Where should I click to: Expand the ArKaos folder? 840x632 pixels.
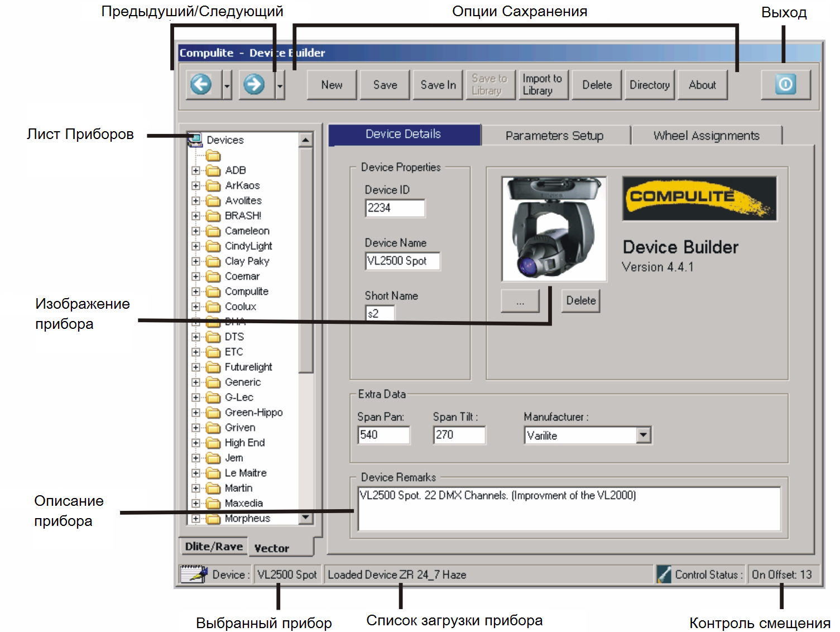tap(196, 185)
